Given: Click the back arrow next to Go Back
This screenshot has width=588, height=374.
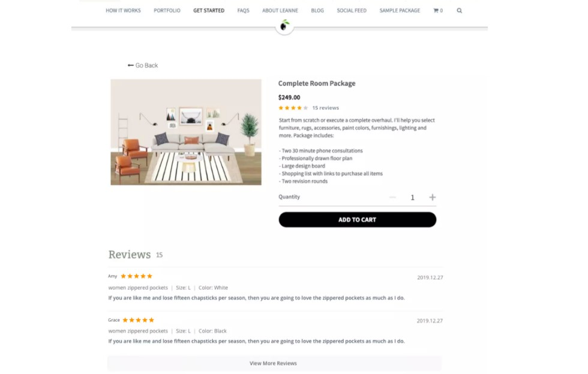Looking at the screenshot, I should click(130, 65).
